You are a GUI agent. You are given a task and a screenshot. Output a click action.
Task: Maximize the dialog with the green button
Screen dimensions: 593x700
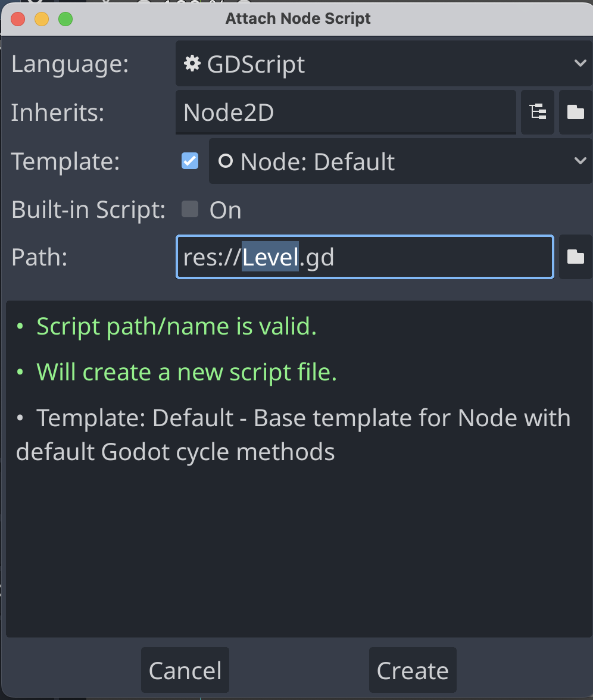(x=65, y=19)
